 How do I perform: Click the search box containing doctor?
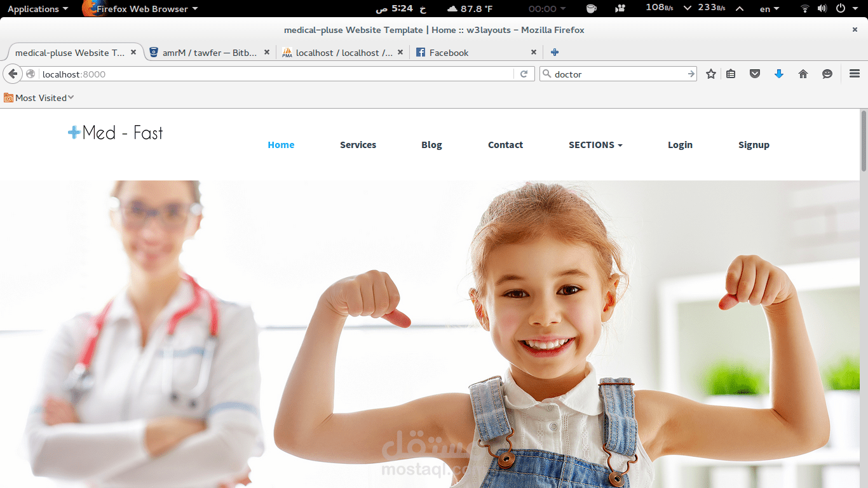click(618, 74)
